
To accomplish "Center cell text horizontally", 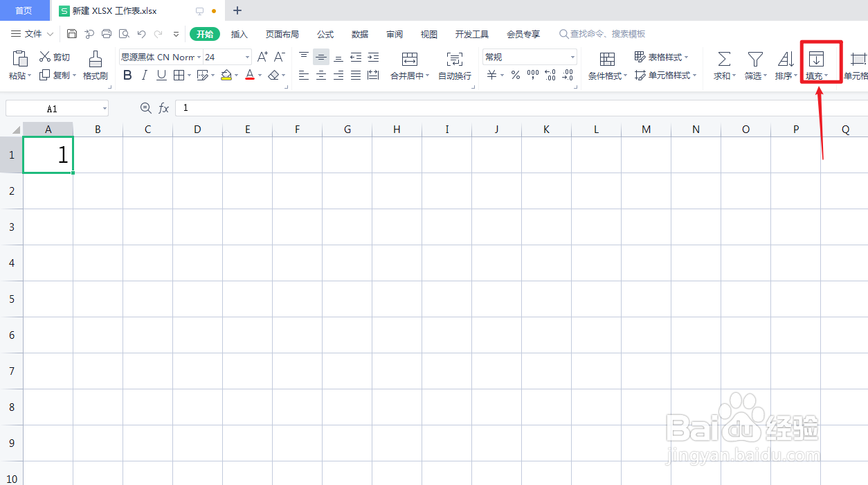I will pyautogui.click(x=321, y=76).
